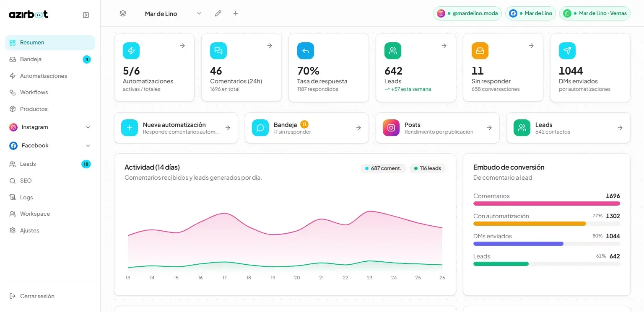Click the green people icon on the 642 Leads card
The width and height of the screenshot is (644, 312).
coord(393,51)
